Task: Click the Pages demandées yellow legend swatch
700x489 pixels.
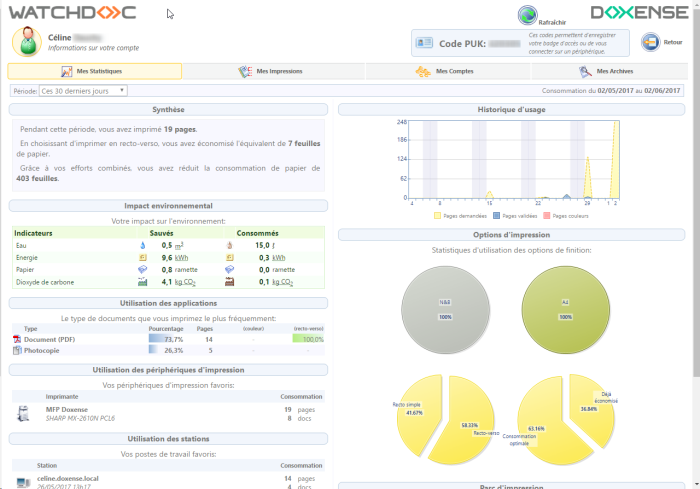Action: point(438,215)
